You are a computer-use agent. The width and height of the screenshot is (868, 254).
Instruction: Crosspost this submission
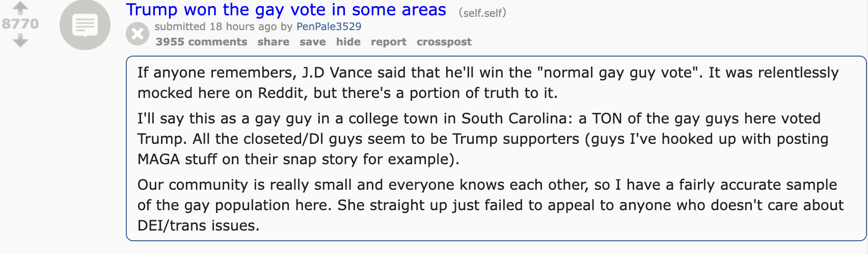point(444,42)
